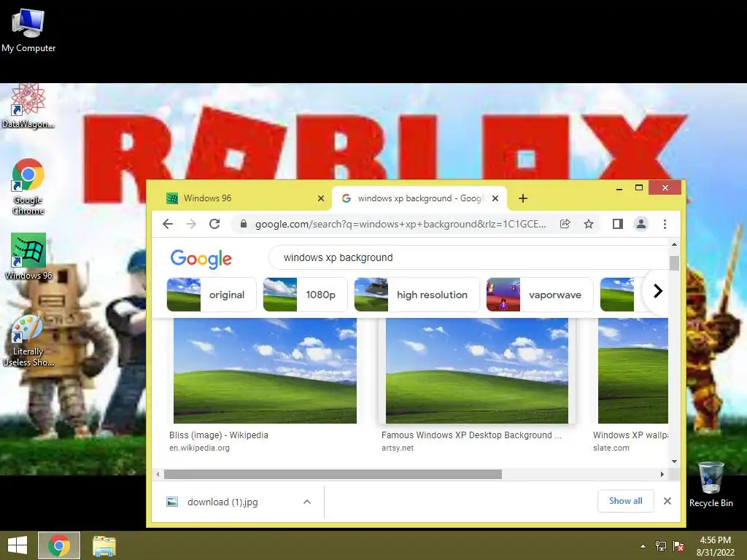Switch to Windows 96 tab

[244, 198]
